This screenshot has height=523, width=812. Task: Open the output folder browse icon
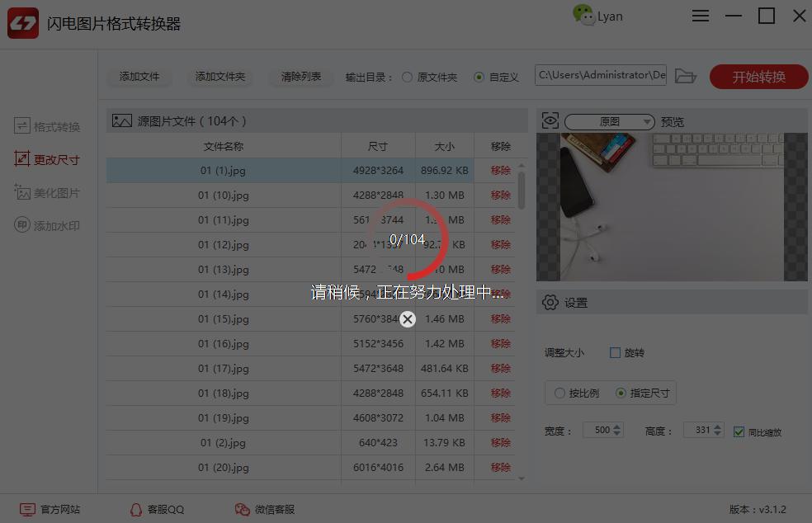(685, 76)
